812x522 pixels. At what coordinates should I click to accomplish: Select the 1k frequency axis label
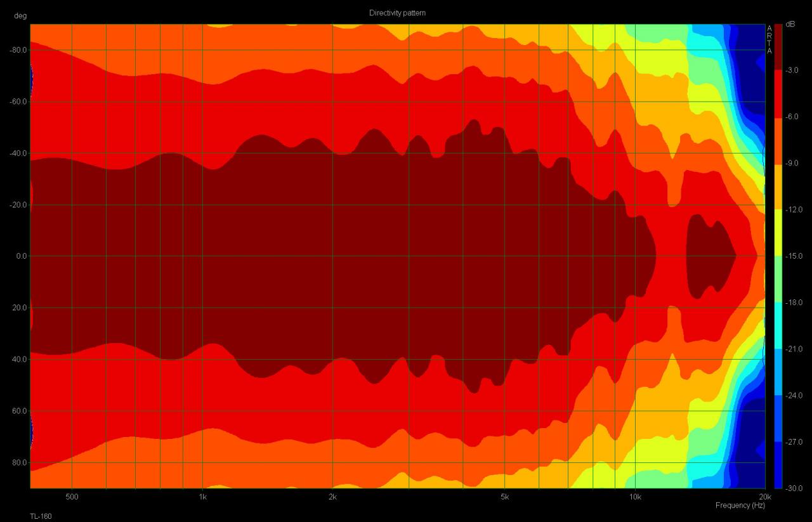(x=202, y=496)
